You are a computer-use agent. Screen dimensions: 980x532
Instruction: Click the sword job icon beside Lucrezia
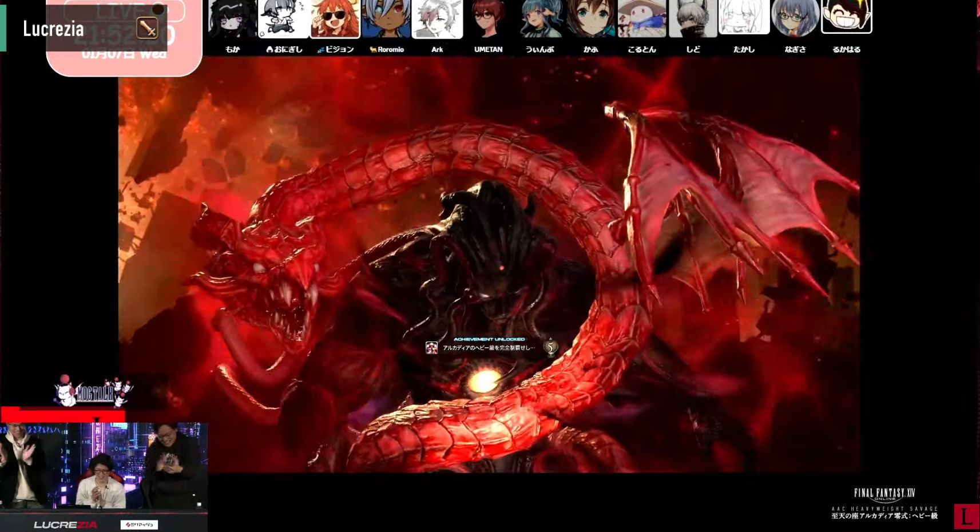coord(147,28)
